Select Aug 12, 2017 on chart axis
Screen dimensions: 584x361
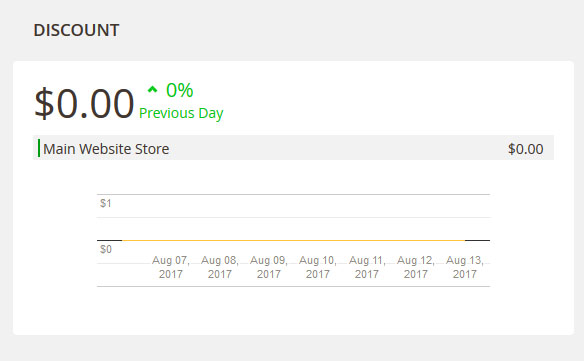[416, 267]
